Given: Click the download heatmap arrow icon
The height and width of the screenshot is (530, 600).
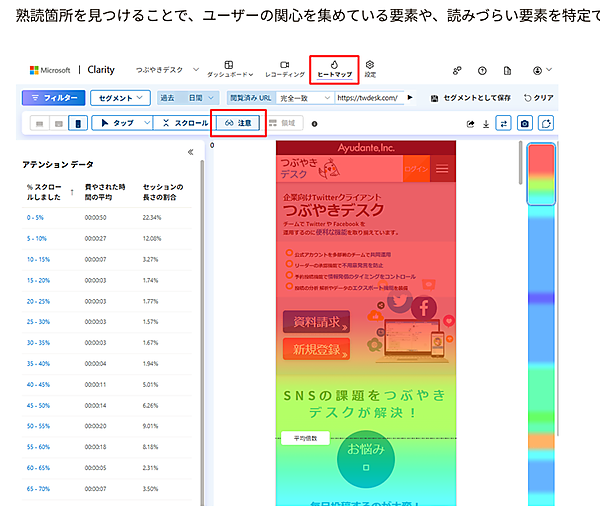Looking at the screenshot, I should click(486, 123).
